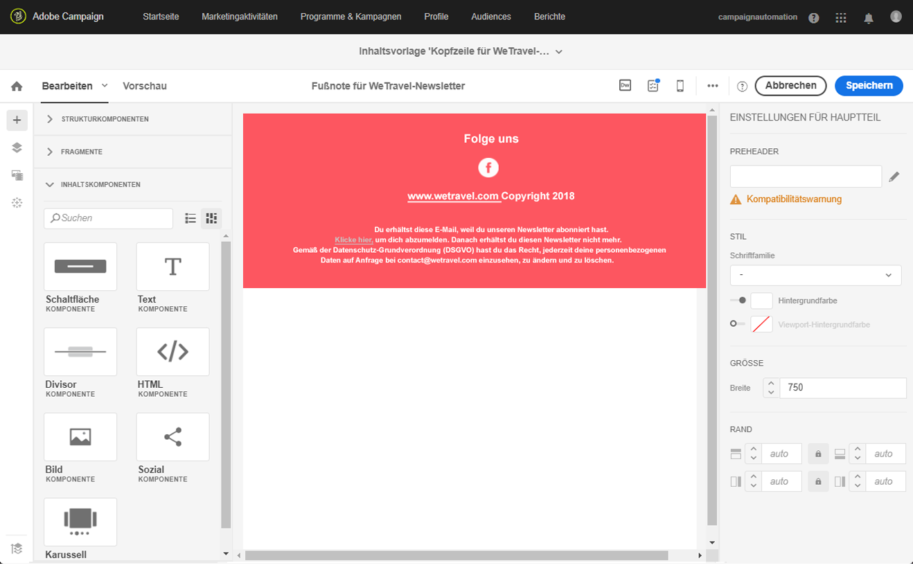Click the campaignautomation account name
The width and height of the screenshot is (913, 588).
tap(757, 17)
